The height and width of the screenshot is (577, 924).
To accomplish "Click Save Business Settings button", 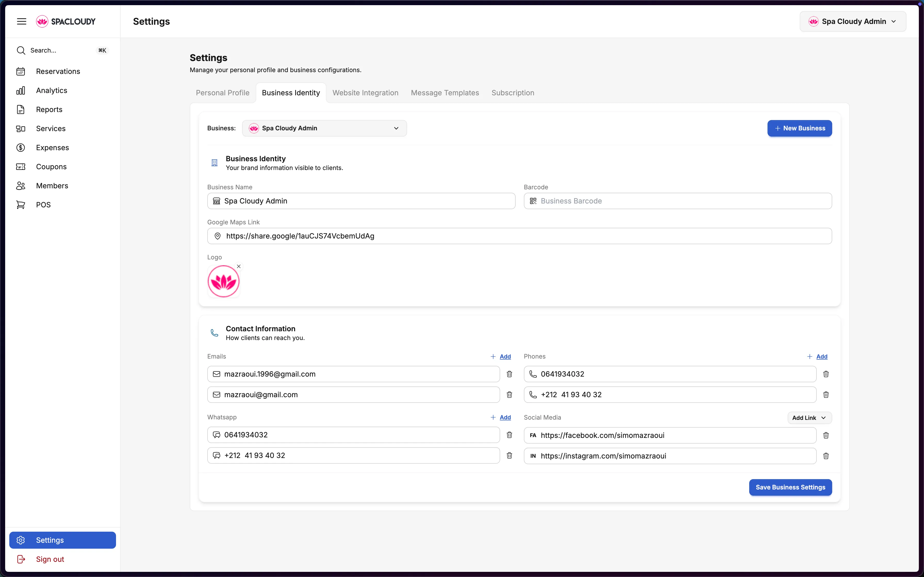I will [790, 487].
